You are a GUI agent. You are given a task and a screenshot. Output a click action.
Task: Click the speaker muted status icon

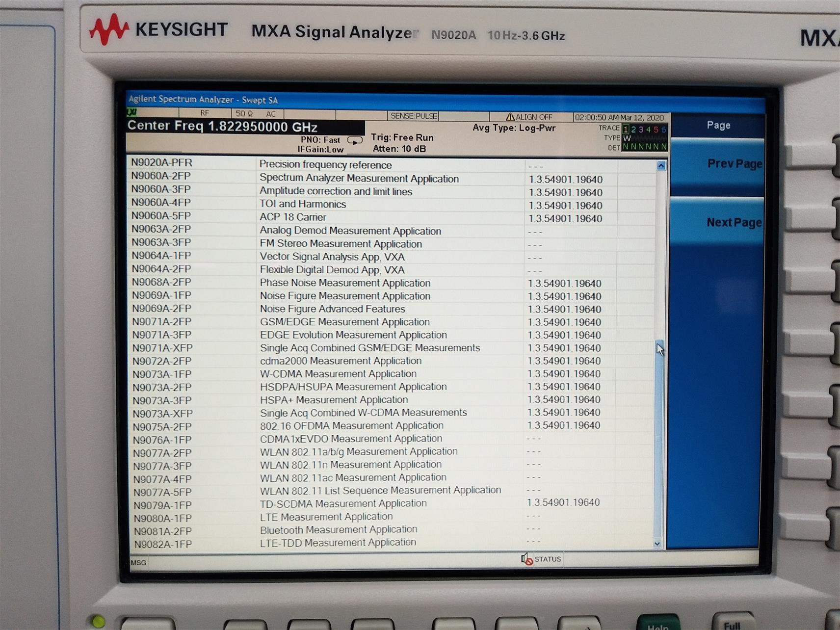[526, 559]
